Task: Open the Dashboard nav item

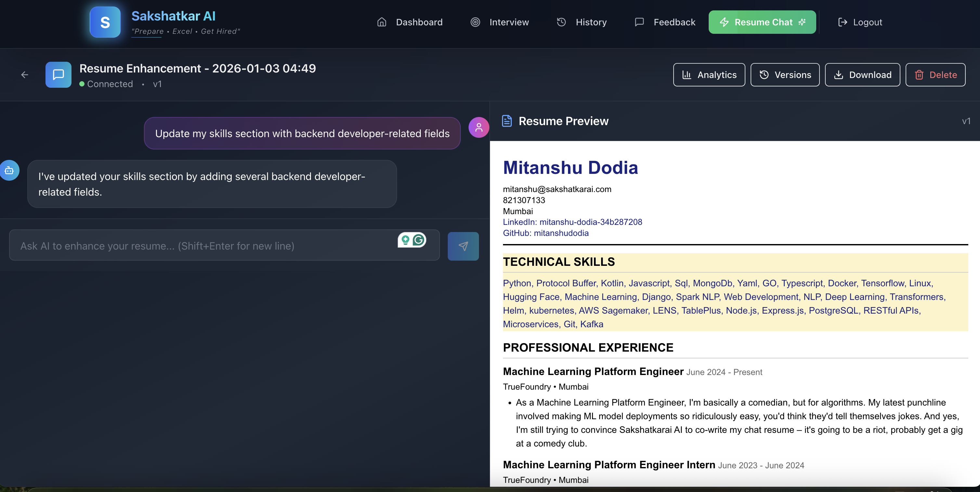Action: coord(410,22)
